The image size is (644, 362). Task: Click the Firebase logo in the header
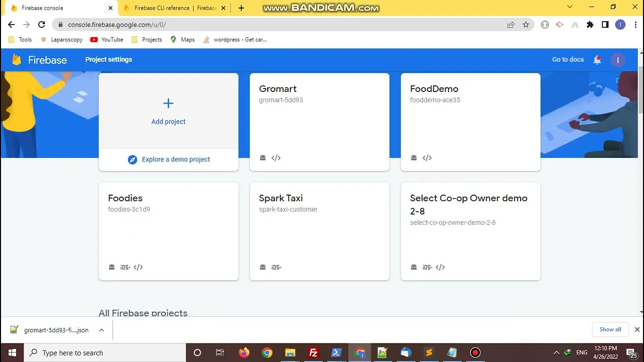click(x=39, y=60)
